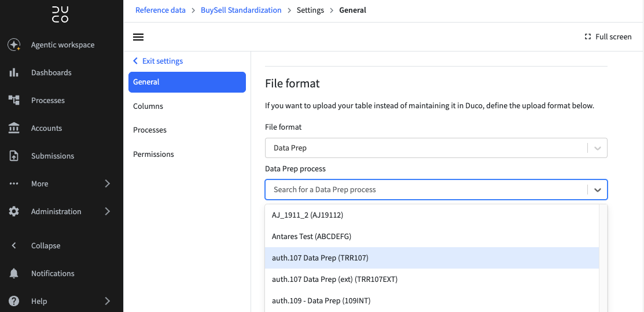Open Processes in the main sidebar
This screenshot has width=644, height=312.
point(48,100)
